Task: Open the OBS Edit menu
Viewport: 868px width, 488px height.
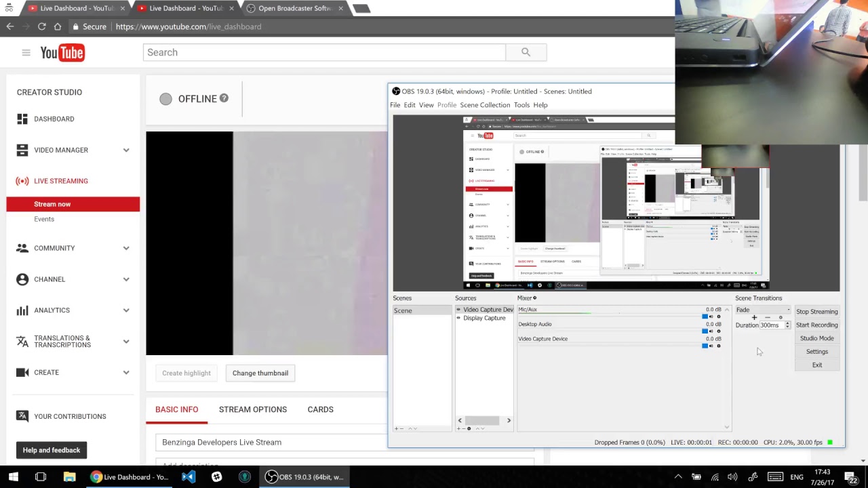Action: 410,105
